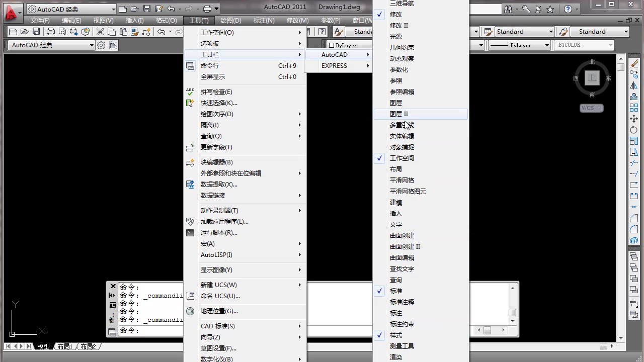
Task: Open the 文件(F) menu
Action: (x=40, y=21)
